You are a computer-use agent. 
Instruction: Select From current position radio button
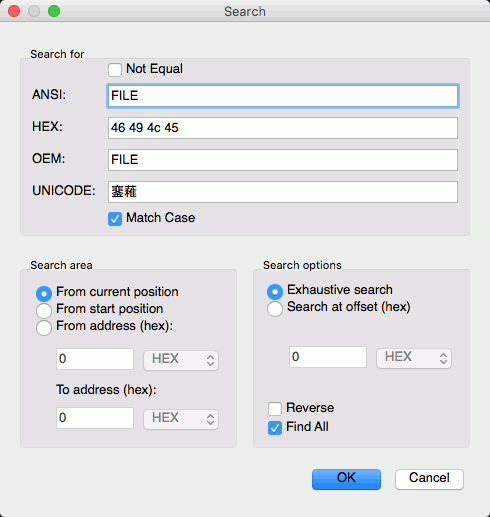click(x=44, y=293)
